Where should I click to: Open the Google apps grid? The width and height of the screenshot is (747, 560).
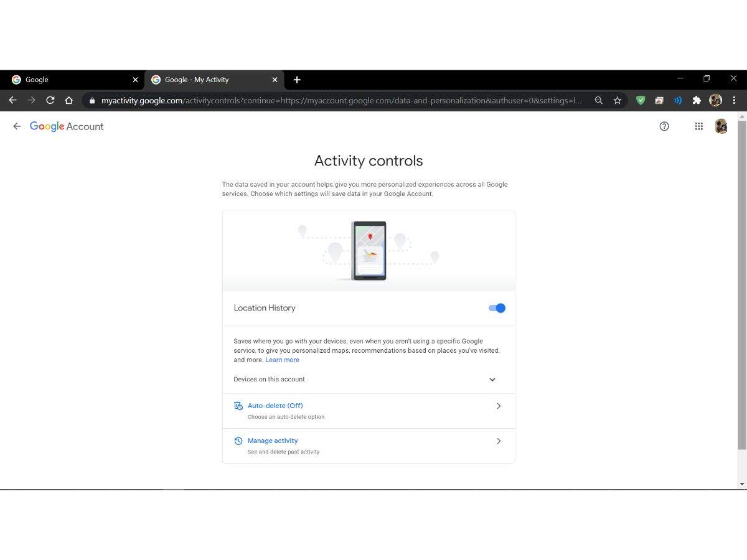(699, 126)
